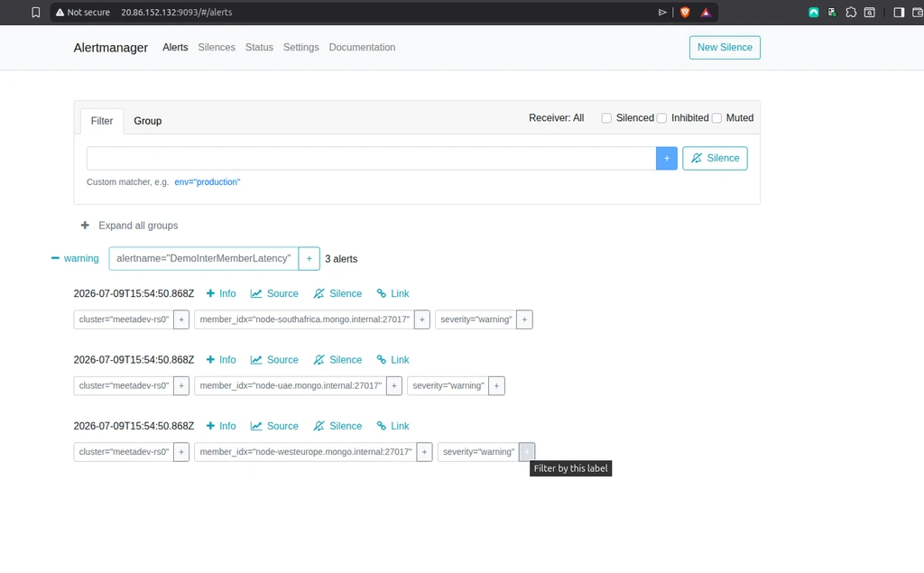Toggle the Silenced checkbox
This screenshot has height=573, width=924.
click(606, 118)
